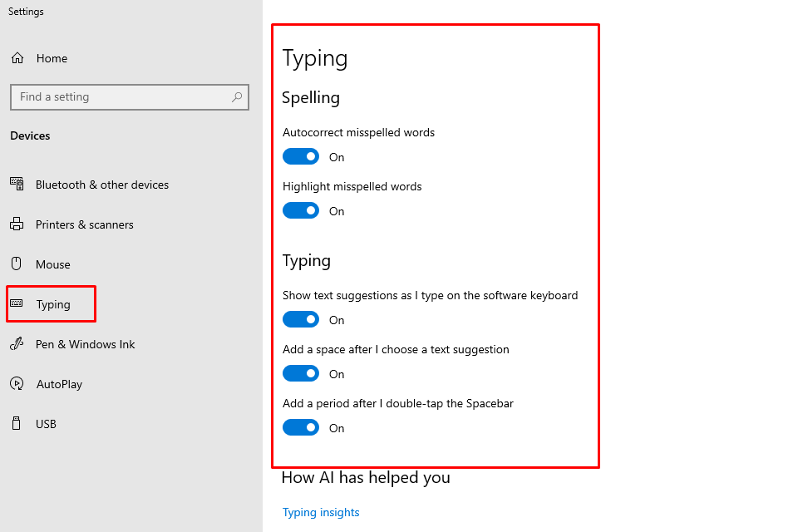Turn off Highlight misspelled words toggle
793x532 pixels.
301,211
